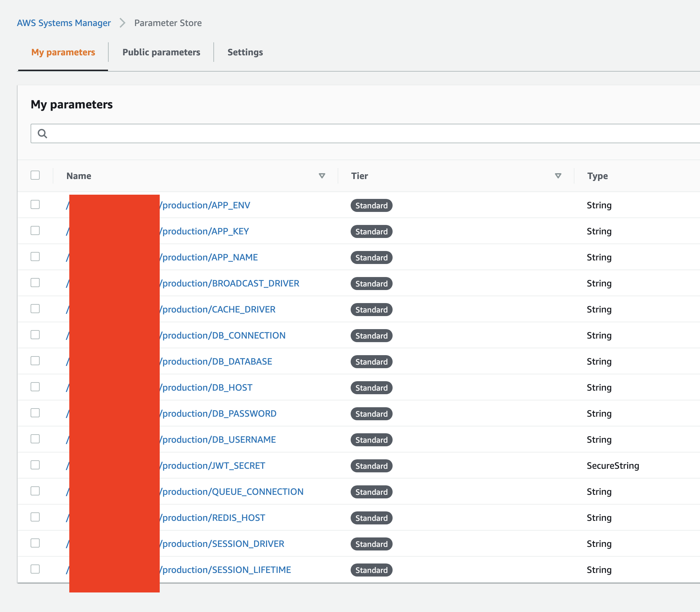Open the production/SESSION_DRIVER parameter
Viewport: 700px width, 612px height.
[222, 544]
